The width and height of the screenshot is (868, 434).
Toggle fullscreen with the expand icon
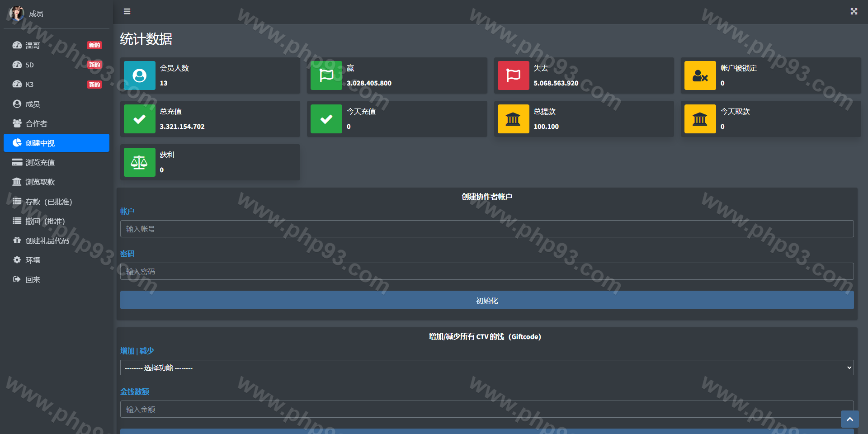(x=854, y=11)
